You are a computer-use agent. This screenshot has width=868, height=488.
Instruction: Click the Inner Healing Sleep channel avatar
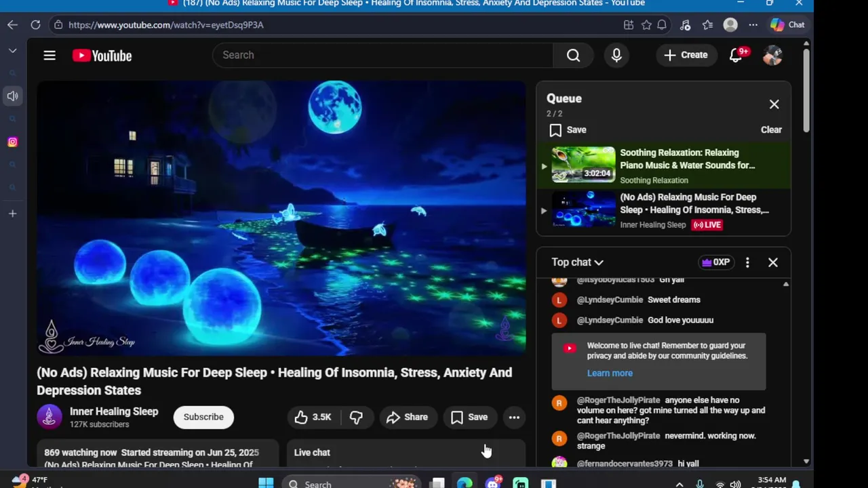(50, 417)
